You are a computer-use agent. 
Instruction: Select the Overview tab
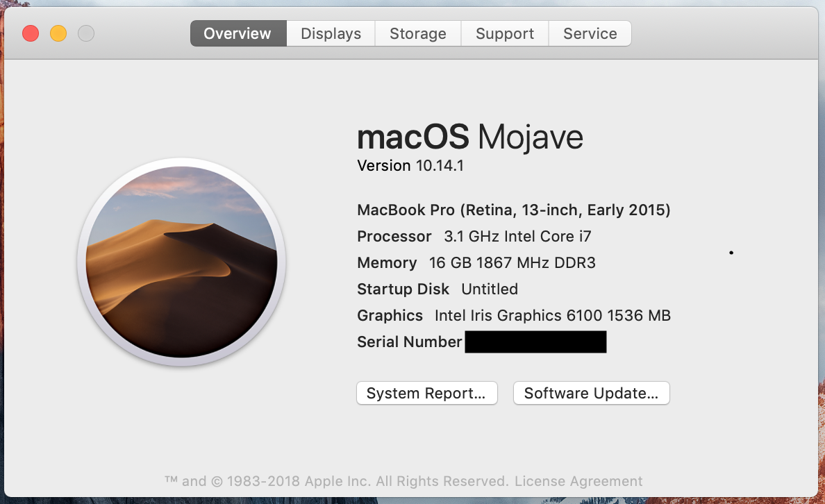[237, 33]
